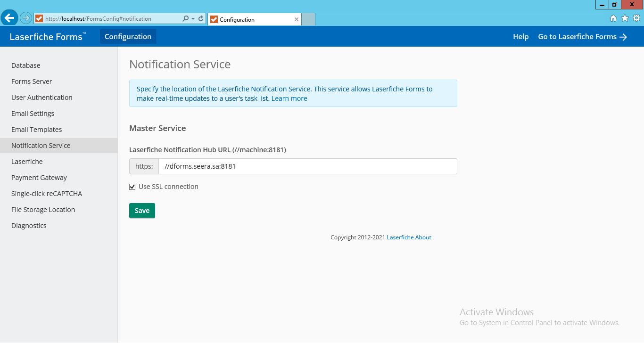644x343 pixels.
Task: Select the Configuration header menu item
Action: (x=128, y=37)
